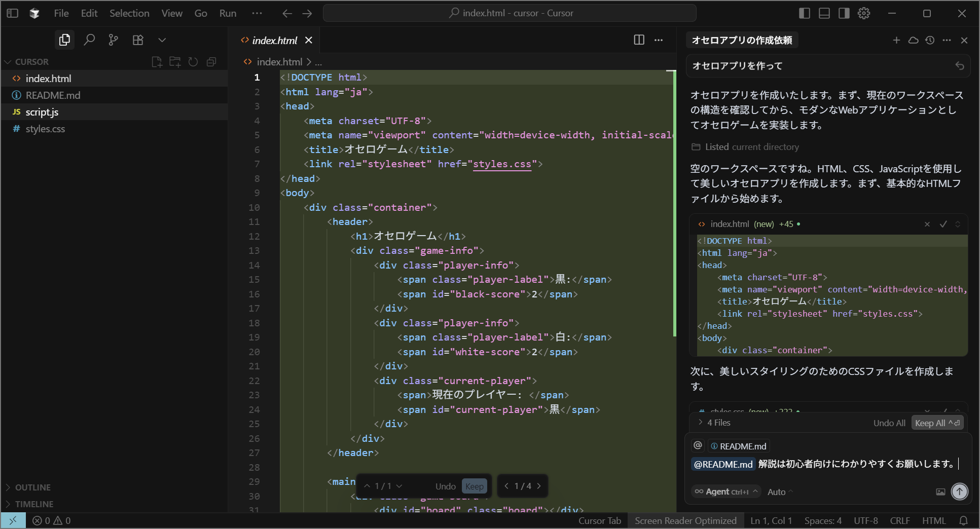Toggle the bottom panel layout icon
The height and width of the screenshot is (529, 980).
824,13
